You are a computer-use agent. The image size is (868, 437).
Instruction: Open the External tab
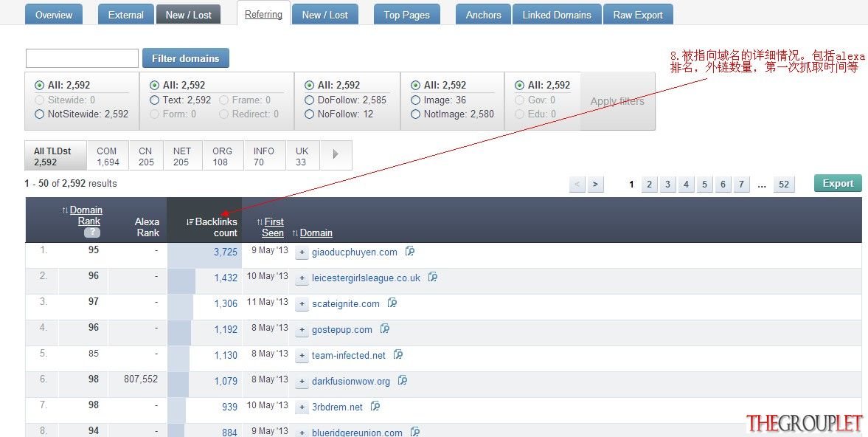click(x=125, y=15)
